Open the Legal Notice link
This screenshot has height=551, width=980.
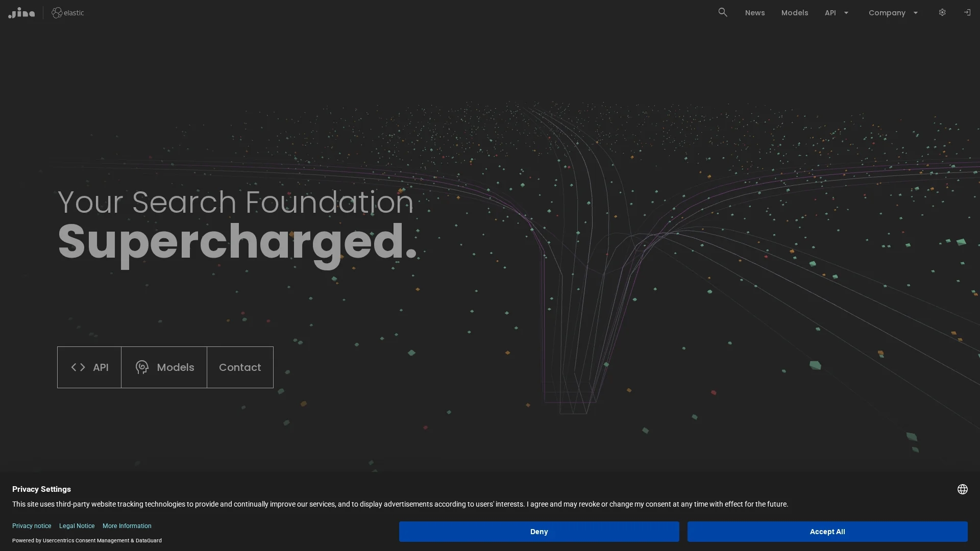coord(77,526)
